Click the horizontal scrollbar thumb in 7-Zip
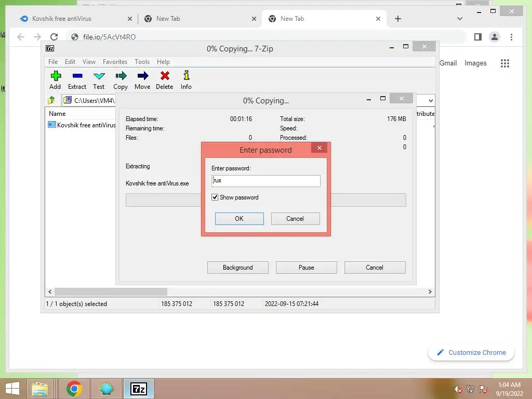 (x=111, y=292)
